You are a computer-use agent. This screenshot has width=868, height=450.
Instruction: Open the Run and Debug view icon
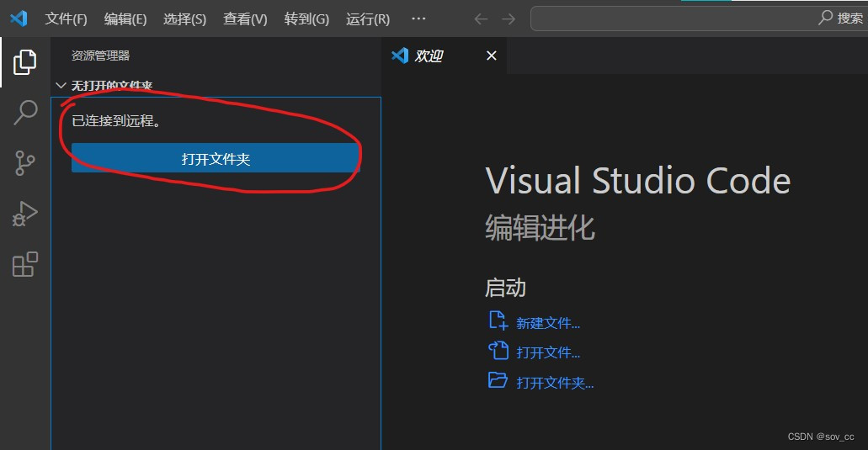tap(25, 214)
